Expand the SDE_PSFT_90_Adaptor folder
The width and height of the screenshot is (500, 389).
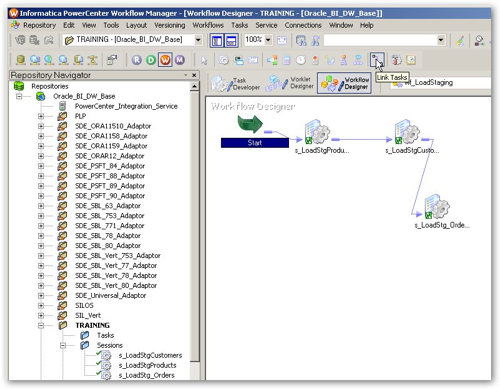coord(41,196)
